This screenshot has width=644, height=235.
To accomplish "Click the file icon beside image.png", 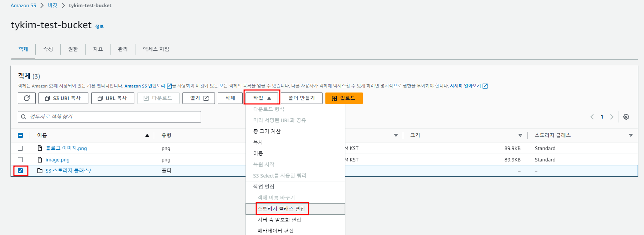I will [x=40, y=160].
